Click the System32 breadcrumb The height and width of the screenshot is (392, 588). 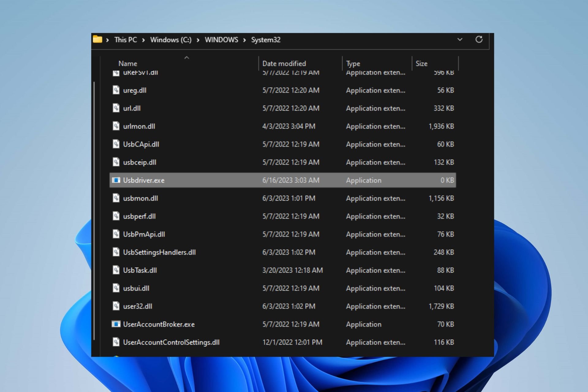pos(266,40)
